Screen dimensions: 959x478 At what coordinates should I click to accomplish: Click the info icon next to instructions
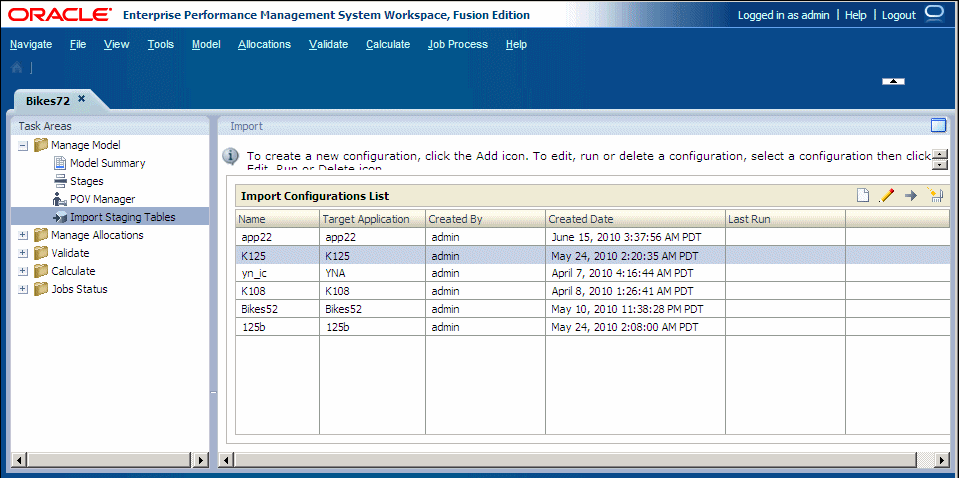point(230,156)
